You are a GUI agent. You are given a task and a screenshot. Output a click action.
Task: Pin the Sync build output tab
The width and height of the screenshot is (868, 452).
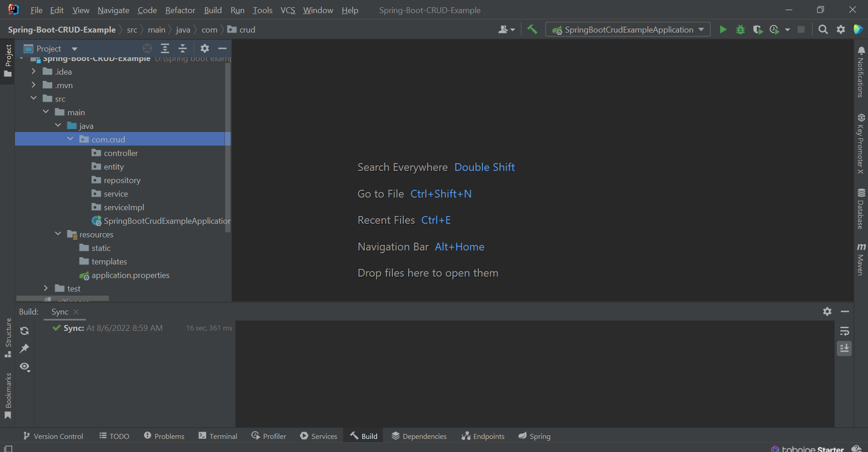click(25, 348)
